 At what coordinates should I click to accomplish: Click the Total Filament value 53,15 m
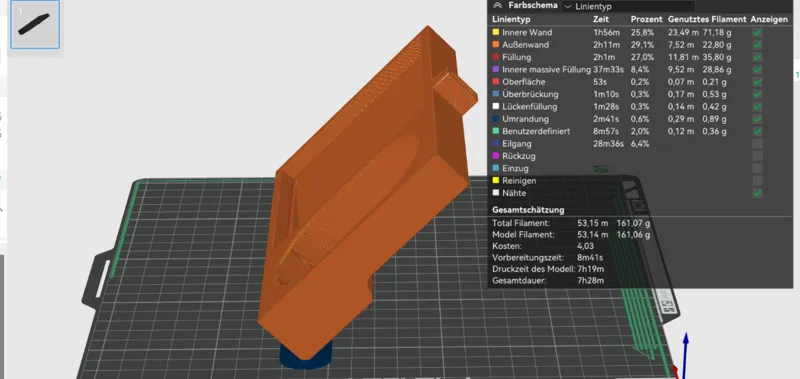click(x=592, y=223)
